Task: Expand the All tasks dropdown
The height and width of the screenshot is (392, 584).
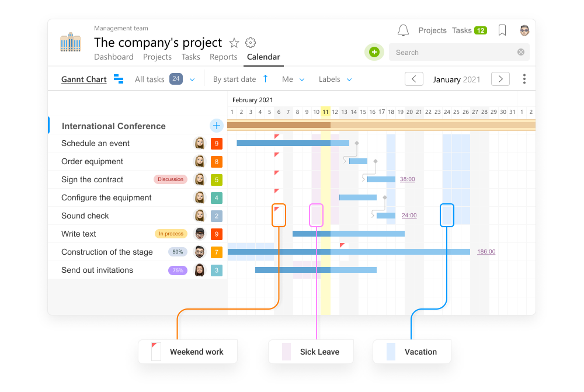Action: [192, 79]
